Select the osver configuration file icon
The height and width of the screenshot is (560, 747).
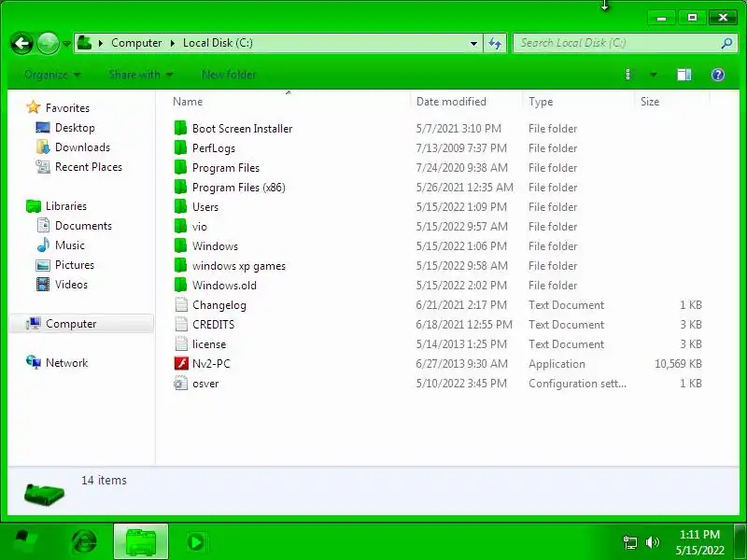coord(181,383)
